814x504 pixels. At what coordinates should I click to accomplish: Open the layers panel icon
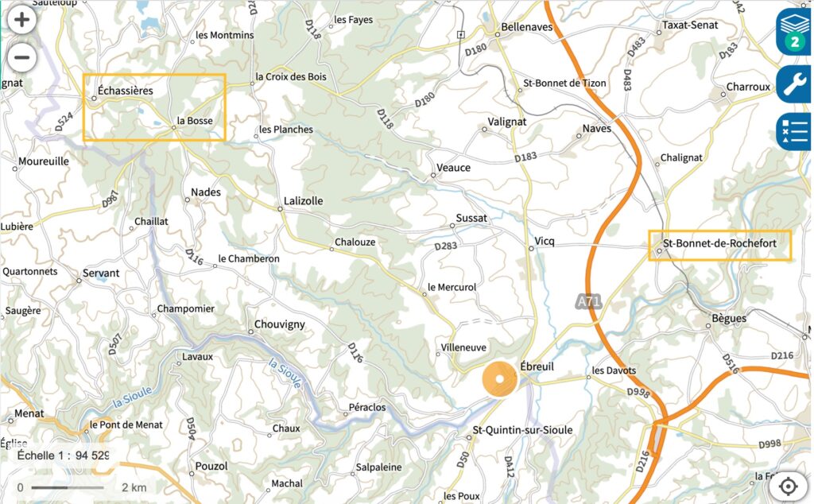pyautogui.click(x=794, y=32)
